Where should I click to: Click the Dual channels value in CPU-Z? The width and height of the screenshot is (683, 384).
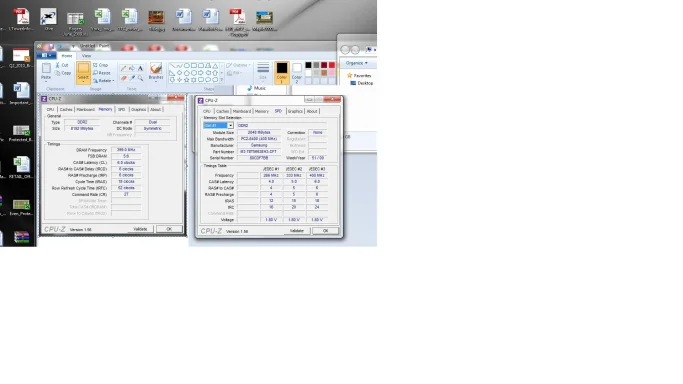click(x=152, y=122)
